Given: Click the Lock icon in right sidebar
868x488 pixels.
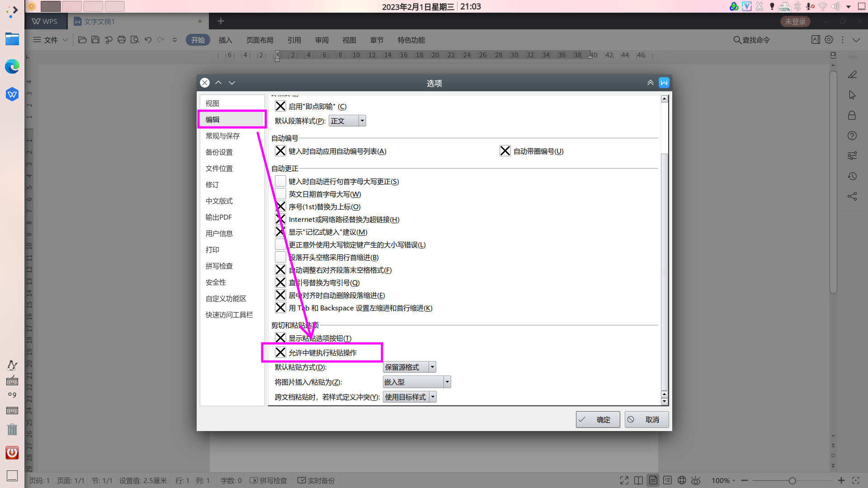Looking at the screenshot, I should tap(852, 115).
